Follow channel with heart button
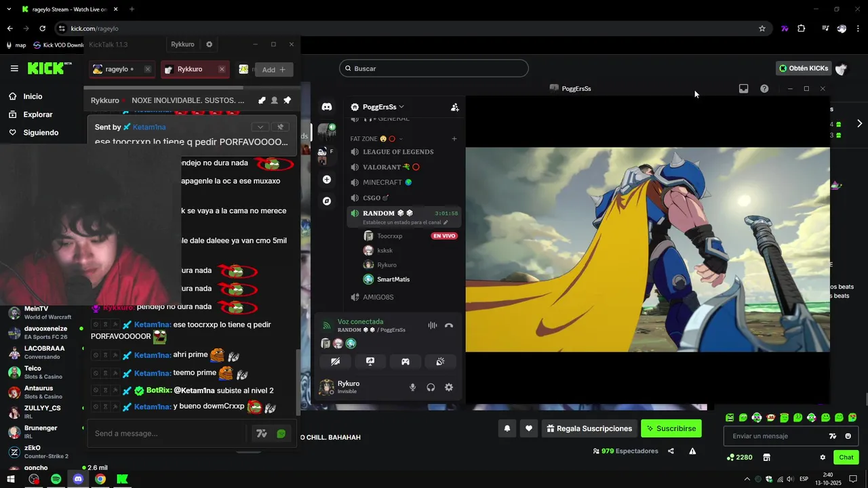 point(529,428)
